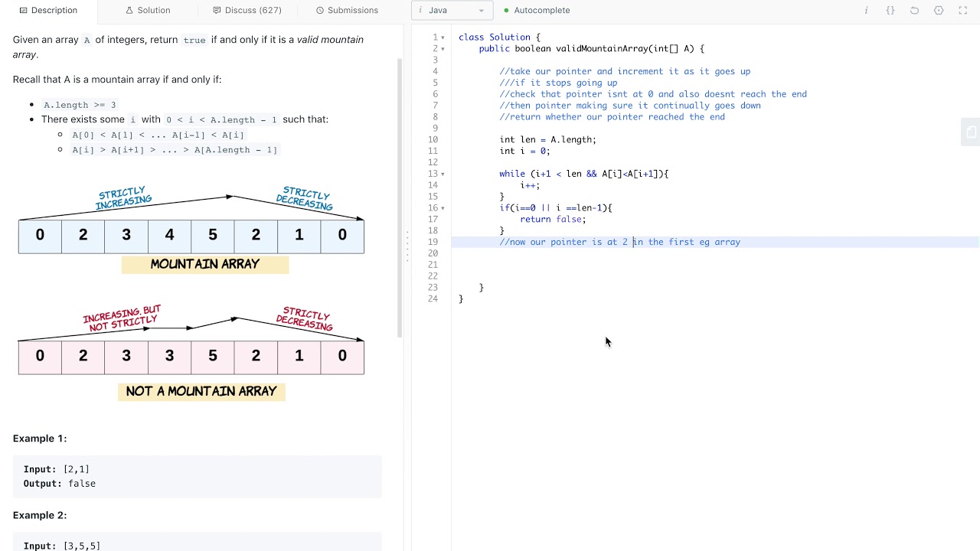Open editor settings hexagon icon
This screenshot has width=980, height=551.
[x=939, y=11]
